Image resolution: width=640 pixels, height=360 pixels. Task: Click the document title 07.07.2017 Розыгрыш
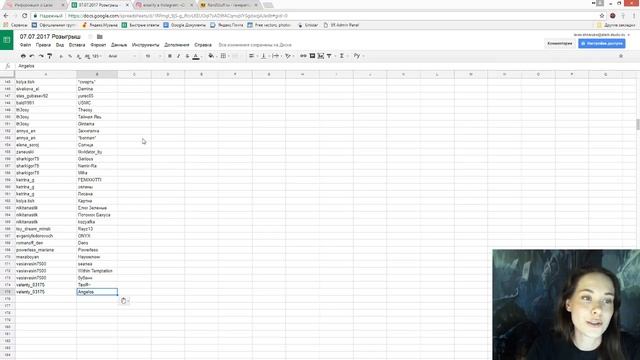pyautogui.click(x=50, y=37)
